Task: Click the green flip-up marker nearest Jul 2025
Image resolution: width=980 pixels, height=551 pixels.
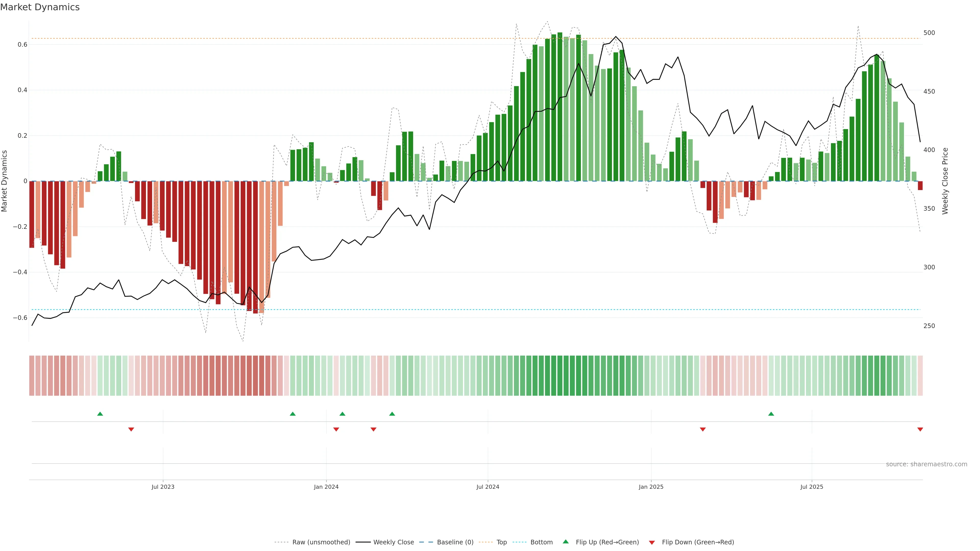Action: pos(771,414)
